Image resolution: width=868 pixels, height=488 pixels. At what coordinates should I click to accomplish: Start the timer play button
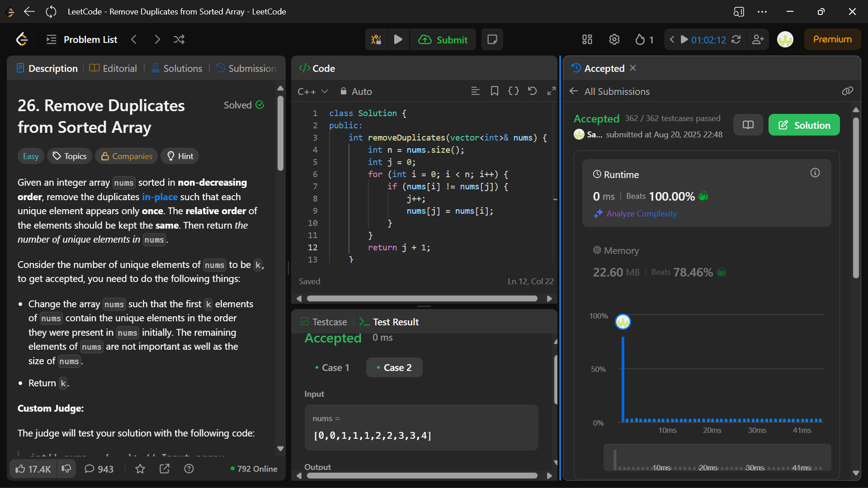click(684, 40)
